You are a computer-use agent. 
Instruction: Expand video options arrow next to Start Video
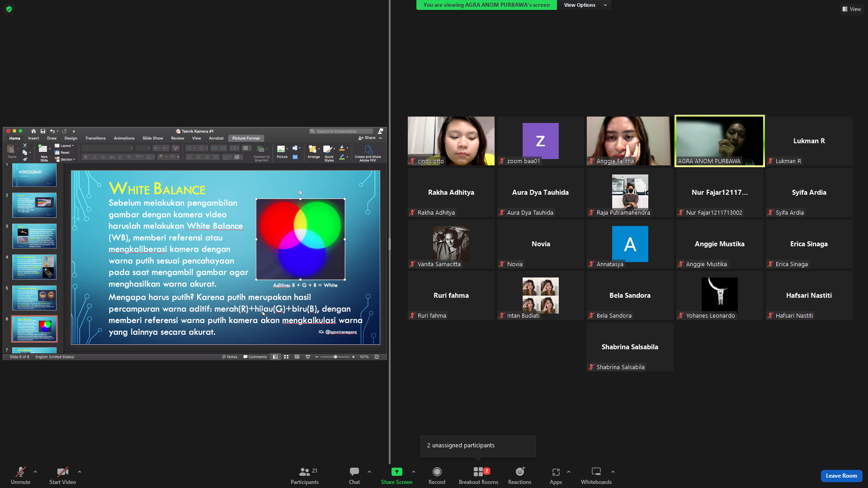(80, 472)
